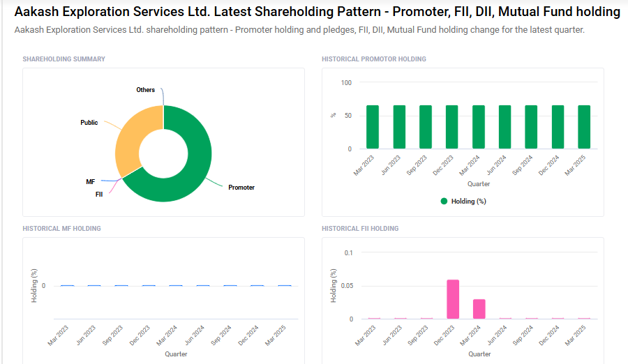Click the Promoter label on donut chart
The height and width of the screenshot is (364, 628).
241,188
